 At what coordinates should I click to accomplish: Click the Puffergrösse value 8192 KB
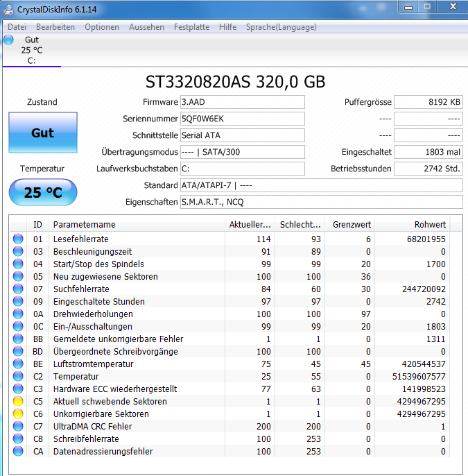coord(428,102)
